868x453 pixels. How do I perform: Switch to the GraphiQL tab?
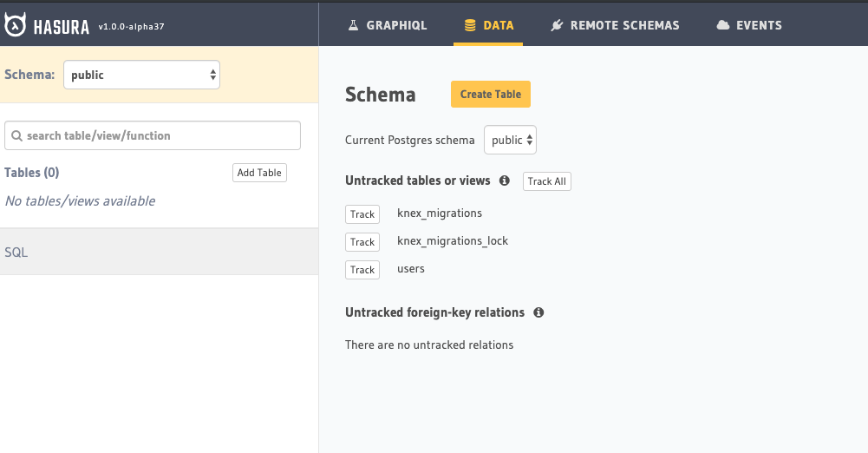point(387,25)
